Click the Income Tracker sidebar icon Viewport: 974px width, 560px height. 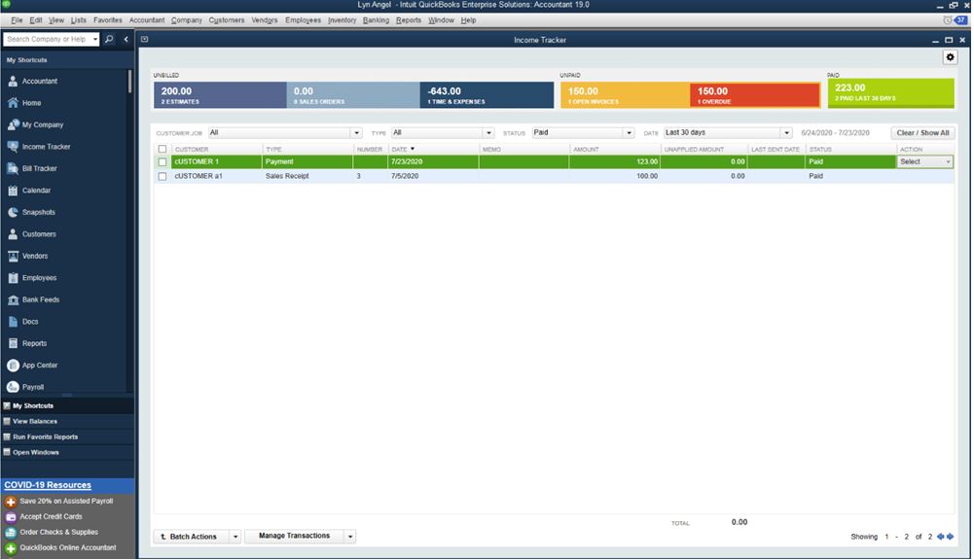13,147
